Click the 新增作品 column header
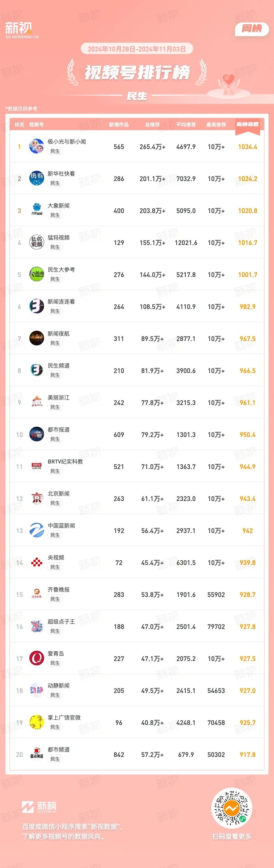Screen dimensions: 274x868 tap(119, 125)
